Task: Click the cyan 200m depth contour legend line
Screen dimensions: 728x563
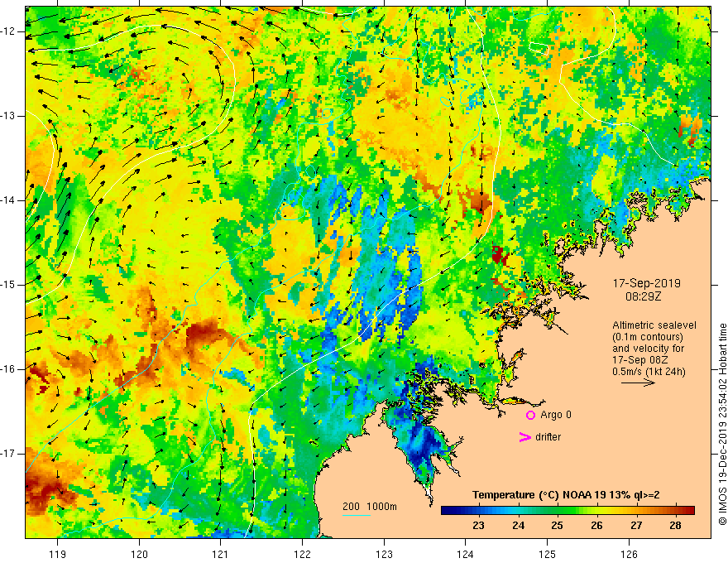Action: point(357,515)
